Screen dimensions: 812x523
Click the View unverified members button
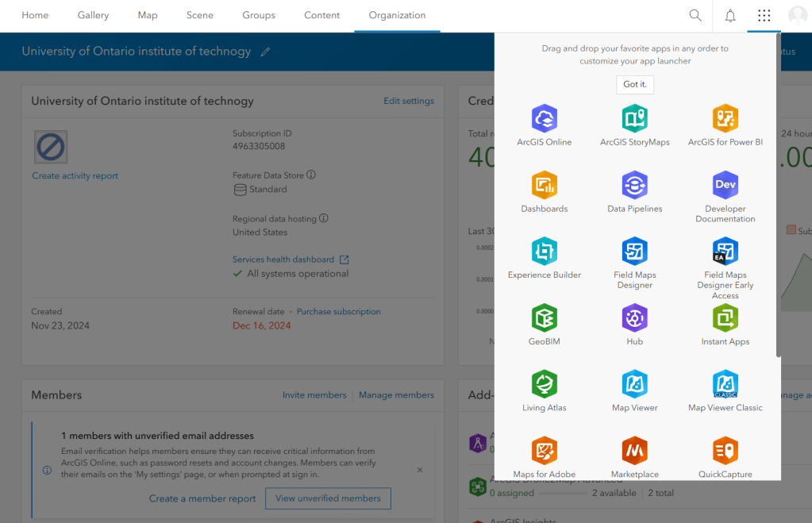[328, 498]
